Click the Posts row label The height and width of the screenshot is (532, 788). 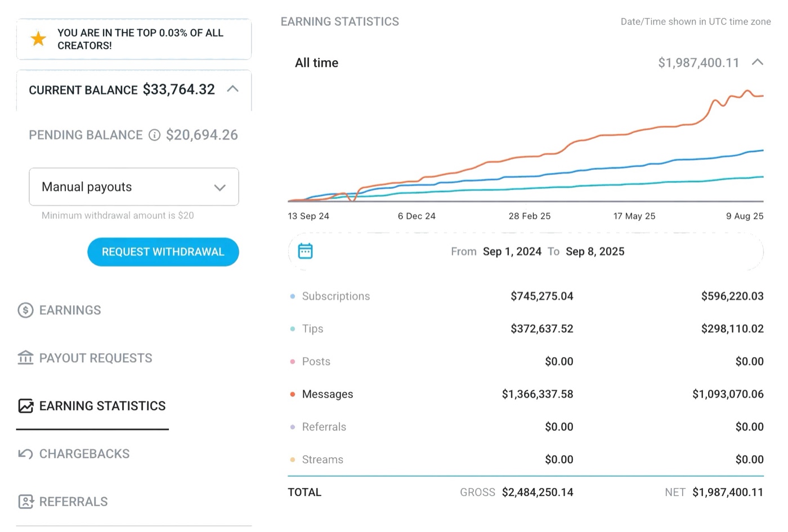(x=316, y=362)
